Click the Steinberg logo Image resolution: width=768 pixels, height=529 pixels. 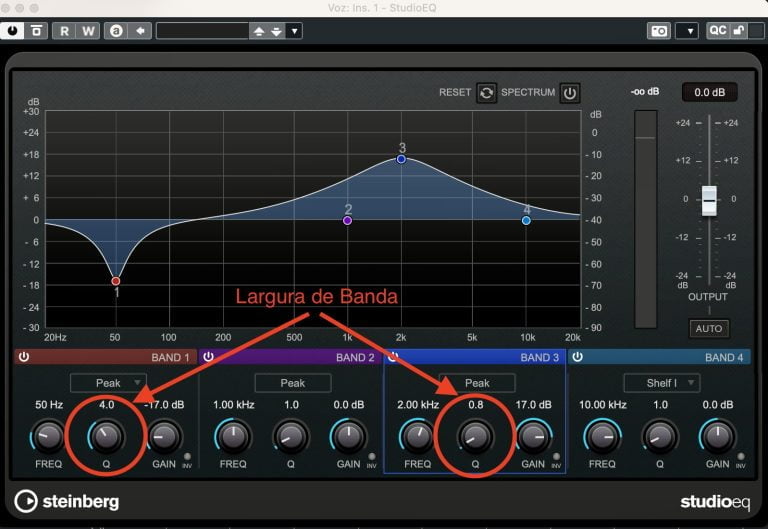tap(67, 501)
